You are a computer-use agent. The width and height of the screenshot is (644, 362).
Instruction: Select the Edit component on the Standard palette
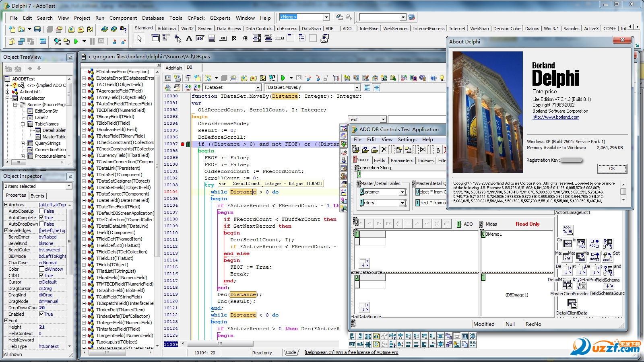coord(200,38)
